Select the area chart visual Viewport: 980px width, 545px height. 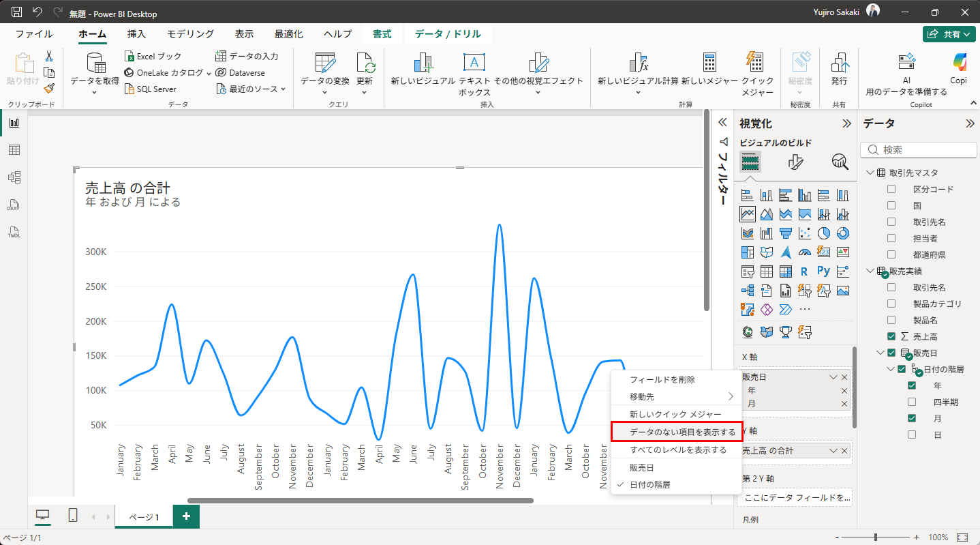tap(766, 214)
